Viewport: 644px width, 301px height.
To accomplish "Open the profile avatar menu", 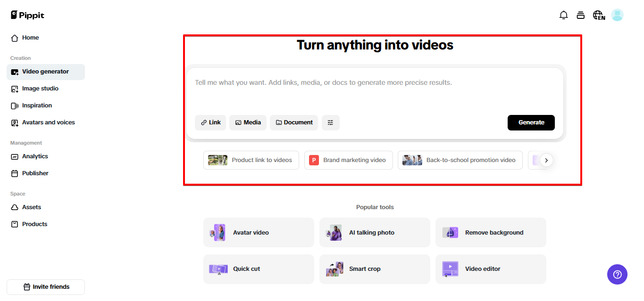I will (617, 15).
